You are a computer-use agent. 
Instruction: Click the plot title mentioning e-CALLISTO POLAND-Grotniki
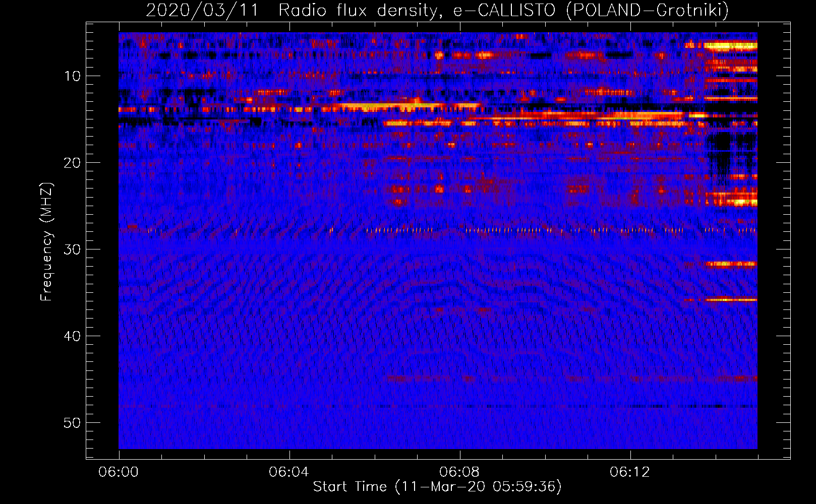tap(437, 10)
